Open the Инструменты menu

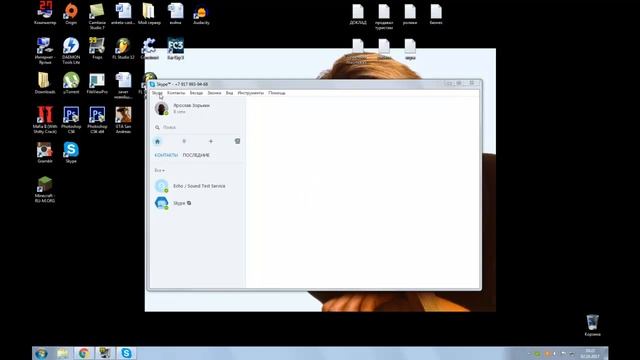[x=251, y=93]
